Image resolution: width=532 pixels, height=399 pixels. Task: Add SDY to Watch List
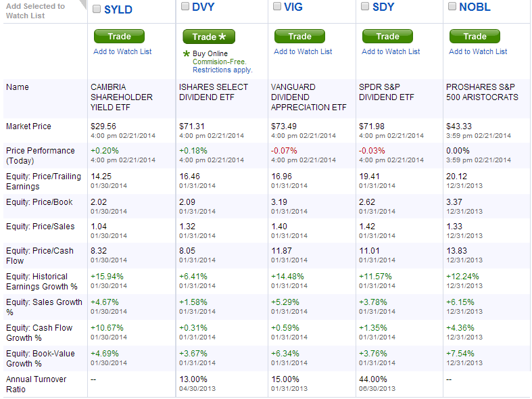click(x=391, y=51)
